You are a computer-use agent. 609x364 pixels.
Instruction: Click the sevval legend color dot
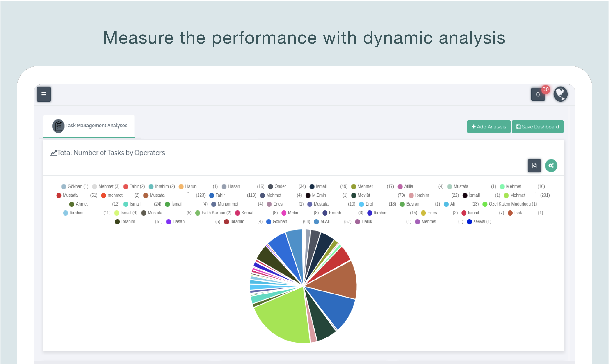469,222
